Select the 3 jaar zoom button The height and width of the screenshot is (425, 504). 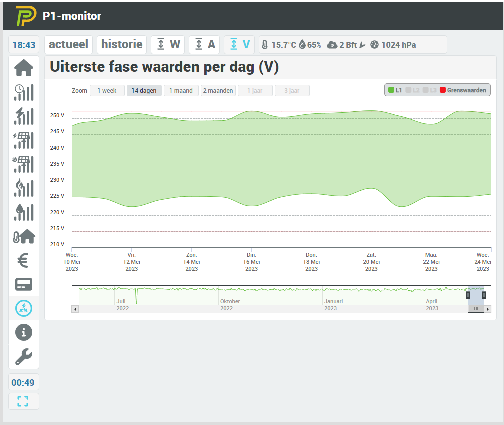pyautogui.click(x=292, y=90)
